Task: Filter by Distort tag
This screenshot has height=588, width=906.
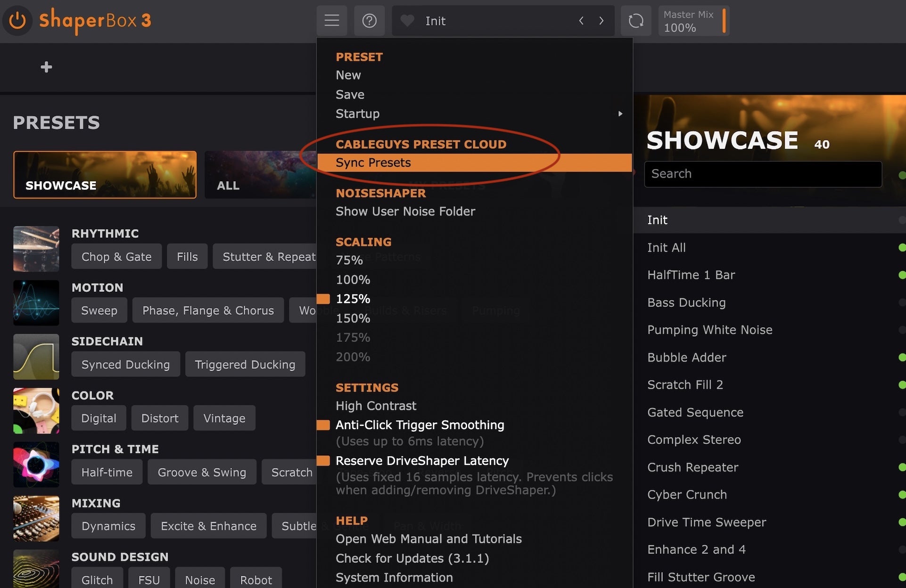Action: 160,418
